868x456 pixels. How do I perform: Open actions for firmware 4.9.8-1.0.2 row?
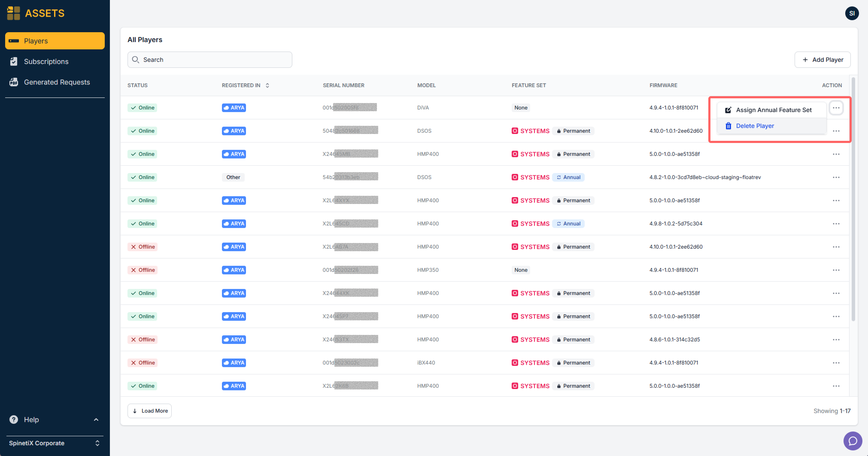(836, 223)
